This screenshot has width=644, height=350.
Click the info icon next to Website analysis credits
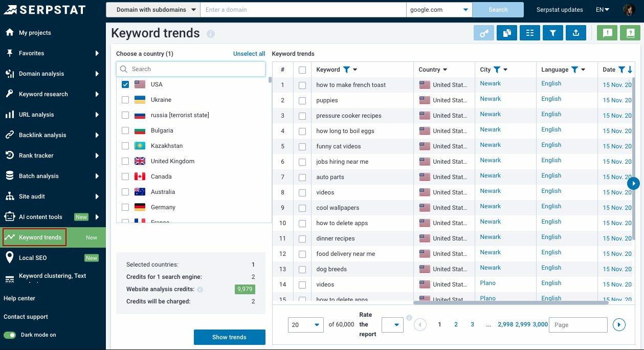[x=200, y=290]
